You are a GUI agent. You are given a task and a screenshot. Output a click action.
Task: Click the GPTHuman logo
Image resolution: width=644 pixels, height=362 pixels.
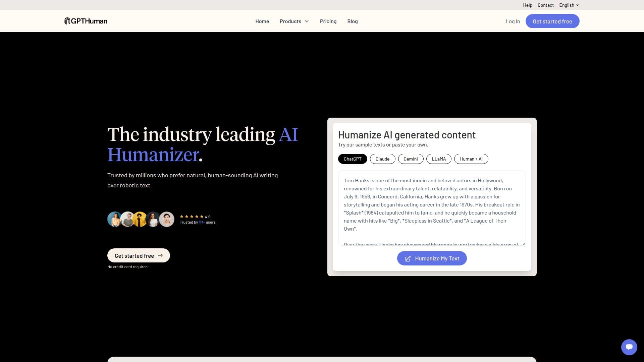tap(86, 21)
